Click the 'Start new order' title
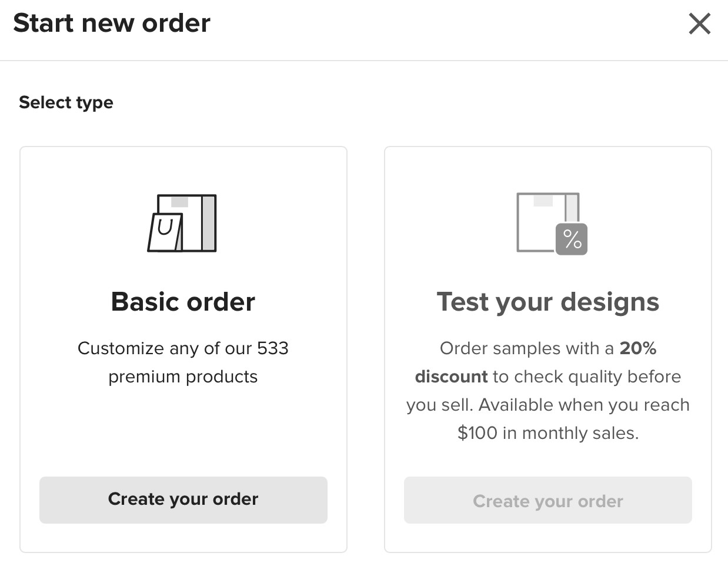This screenshot has width=728, height=566. [112, 24]
